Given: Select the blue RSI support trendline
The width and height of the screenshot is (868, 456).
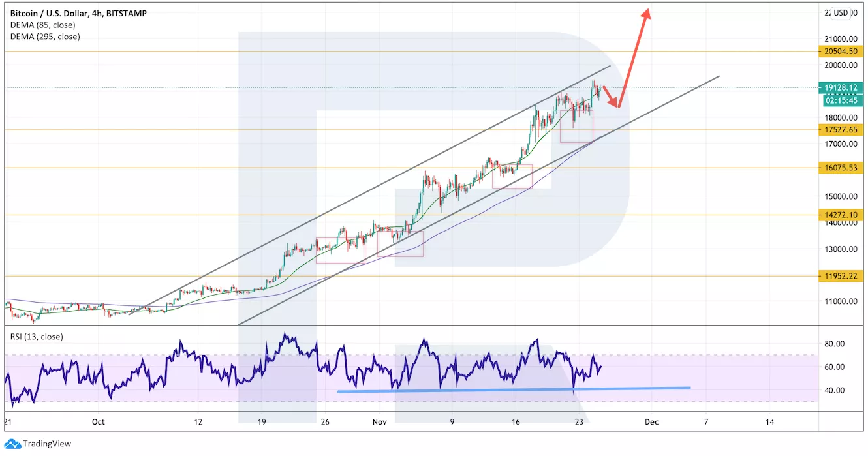Looking at the screenshot, I should coord(514,389).
